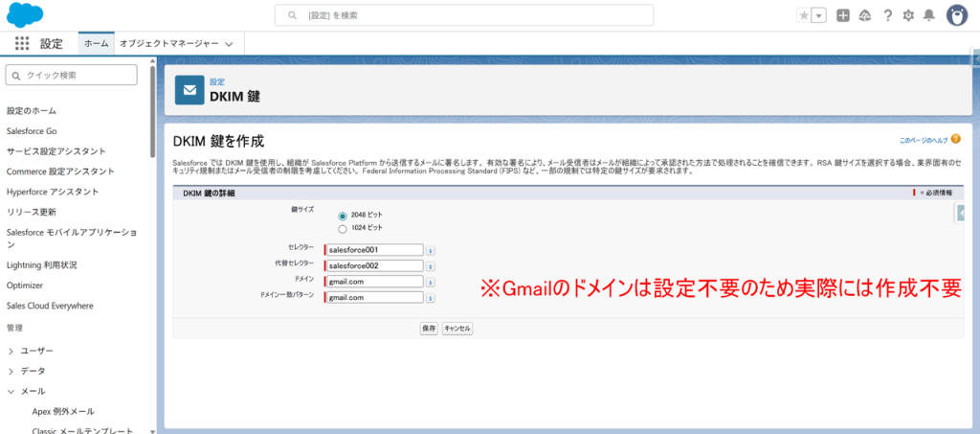Click the 設定 breadcrumb link
Viewport: 980px width, 434px height.
click(217, 82)
